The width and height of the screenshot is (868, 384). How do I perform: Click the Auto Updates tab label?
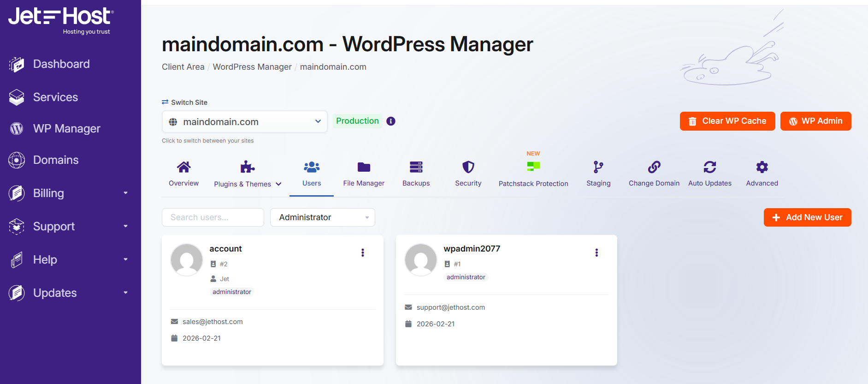pos(710,183)
